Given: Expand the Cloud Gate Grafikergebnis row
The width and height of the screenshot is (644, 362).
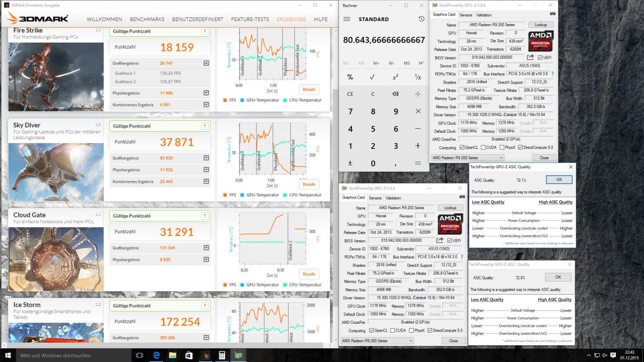Looking at the screenshot, I should pos(206,248).
